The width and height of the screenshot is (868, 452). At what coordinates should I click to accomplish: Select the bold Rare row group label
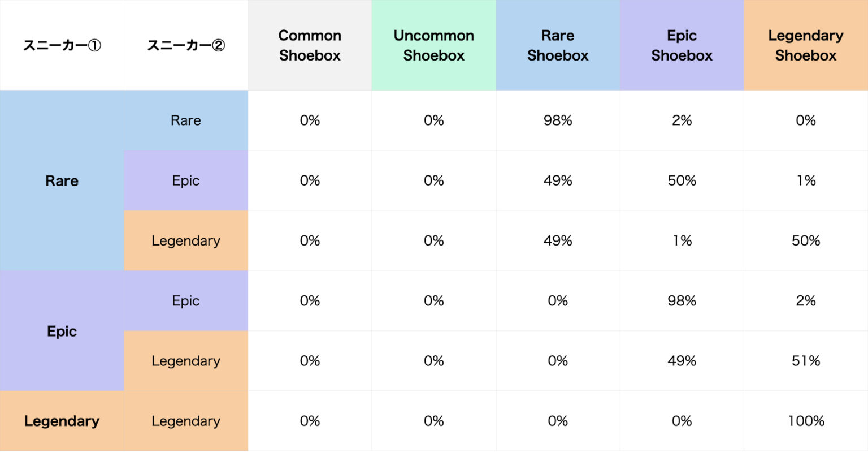click(62, 181)
